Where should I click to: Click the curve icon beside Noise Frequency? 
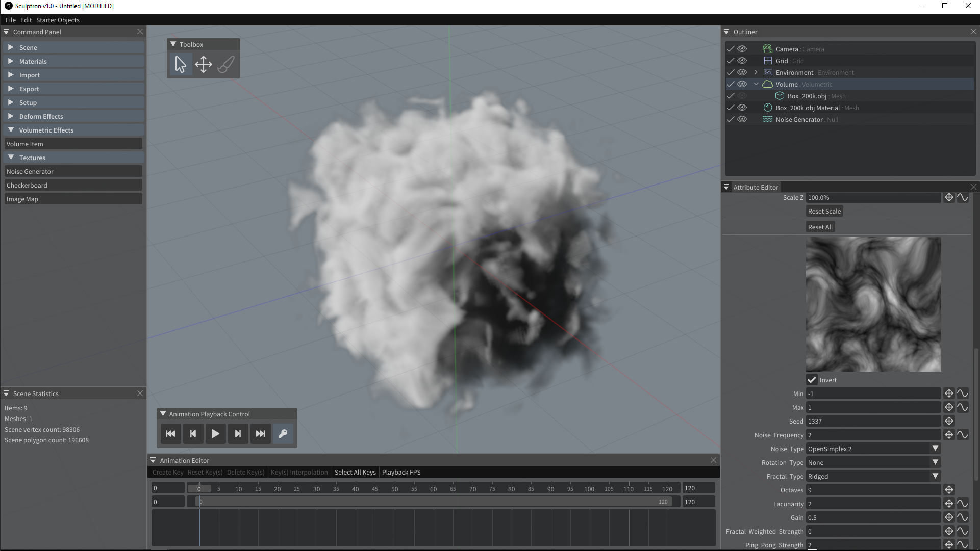[x=962, y=435]
